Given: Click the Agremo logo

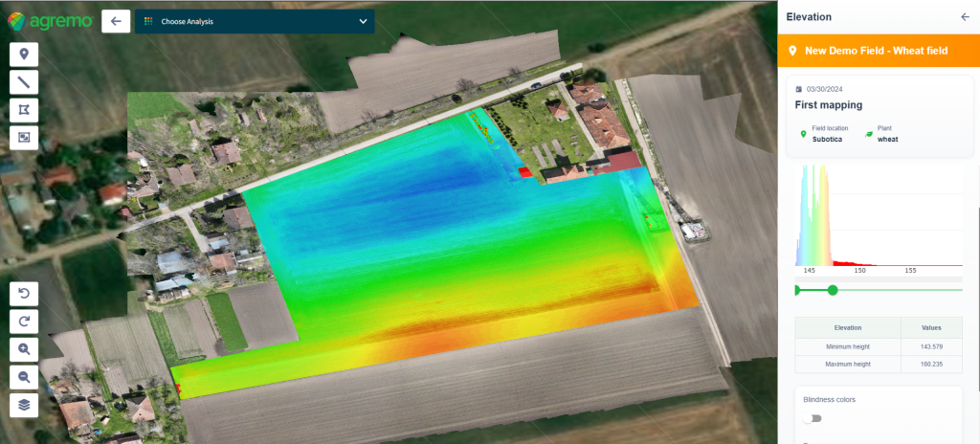Looking at the screenshot, I should [x=48, y=20].
